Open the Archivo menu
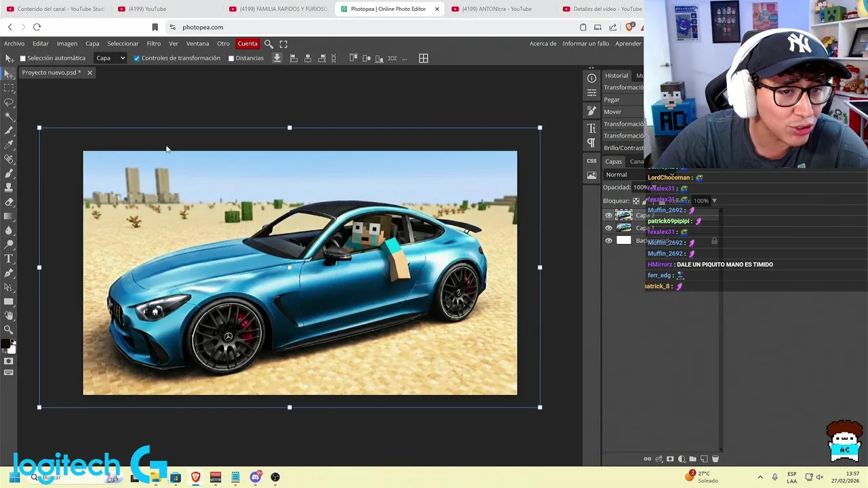The height and width of the screenshot is (488, 868). [x=14, y=43]
